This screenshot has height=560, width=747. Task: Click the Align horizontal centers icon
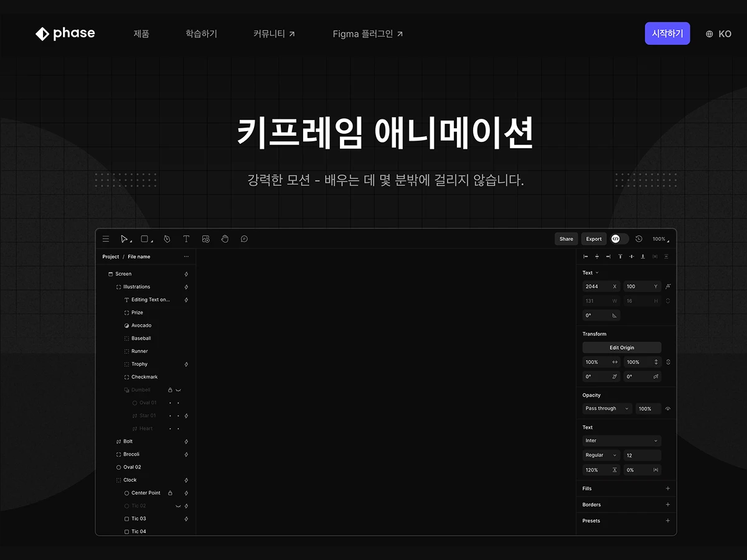click(x=597, y=256)
